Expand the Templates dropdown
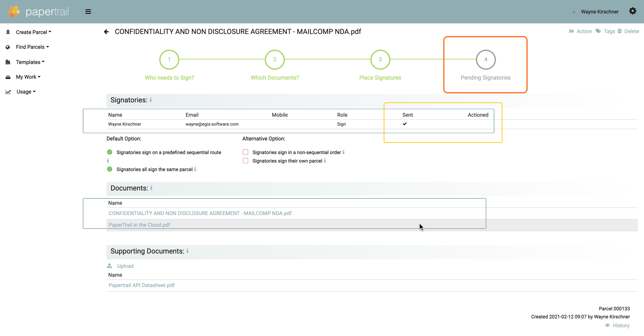 (30, 62)
